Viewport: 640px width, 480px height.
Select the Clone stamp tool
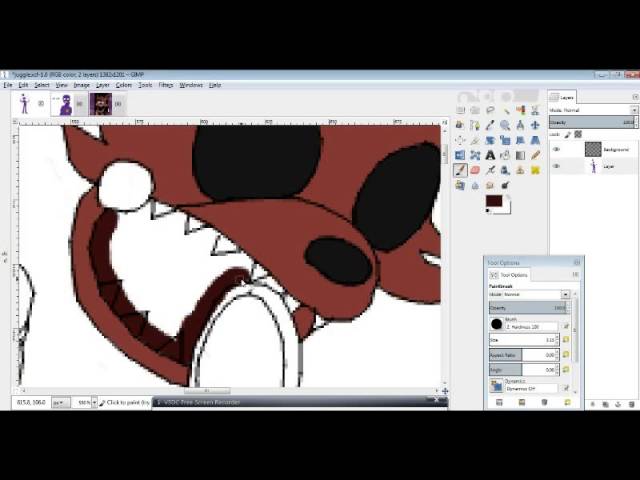[520, 170]
